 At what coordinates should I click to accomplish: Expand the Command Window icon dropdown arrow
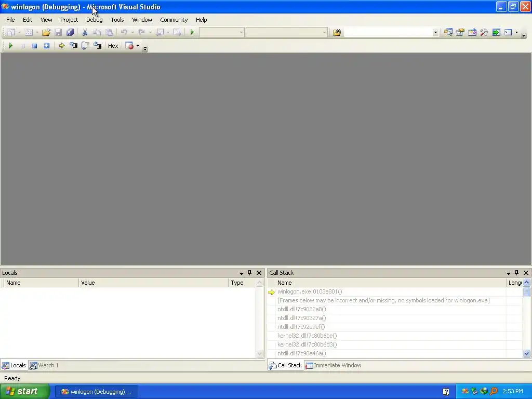point(516,33)
